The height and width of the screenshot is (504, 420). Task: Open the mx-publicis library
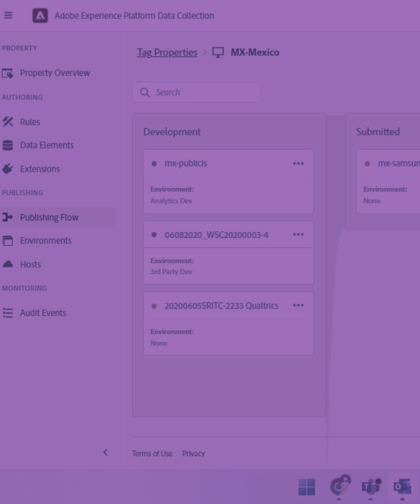click(x=186, y=163)
